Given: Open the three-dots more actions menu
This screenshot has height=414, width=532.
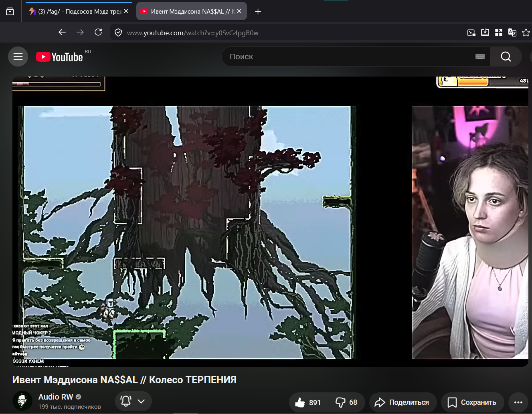Looking at the screenshot, I should (518, 402).
